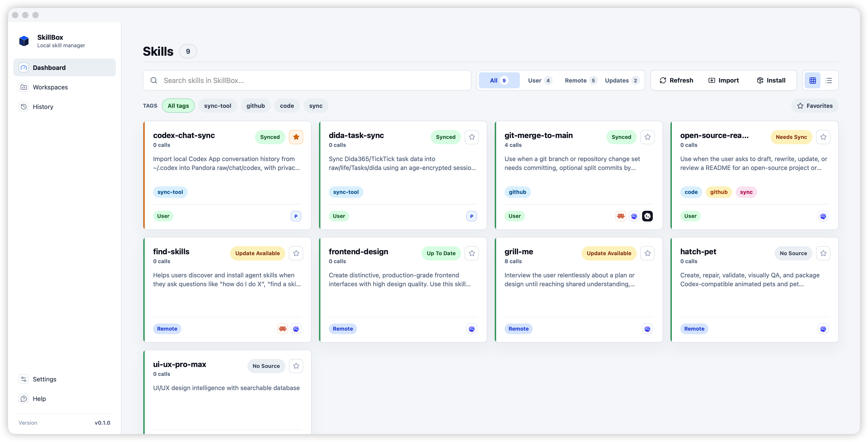Open Settings in the sidebar
Viewport: 868px width, 442px height.
point(65,379)
